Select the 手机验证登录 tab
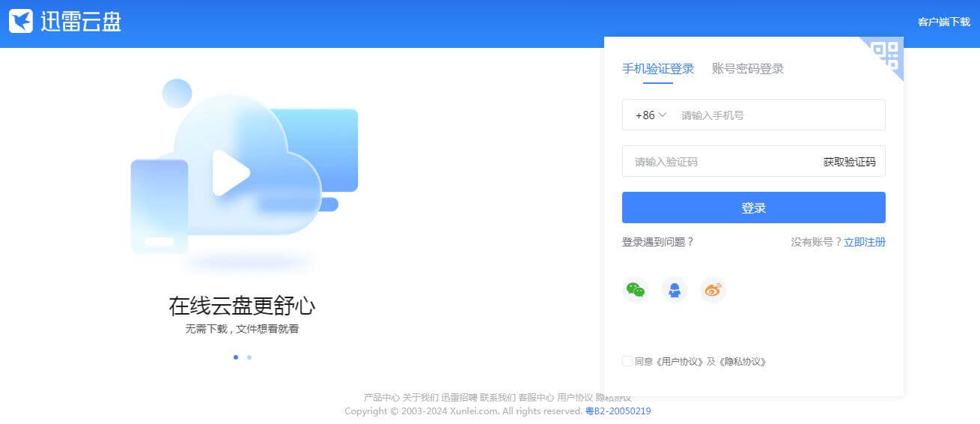Image resolution: width=980 pixels, height=424 pixels. point(658,69)
